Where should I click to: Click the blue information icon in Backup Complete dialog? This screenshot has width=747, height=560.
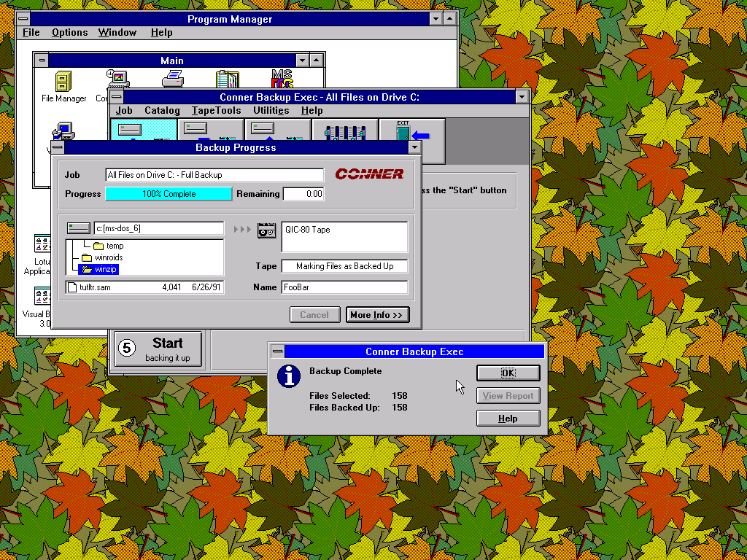click(289, 376)
